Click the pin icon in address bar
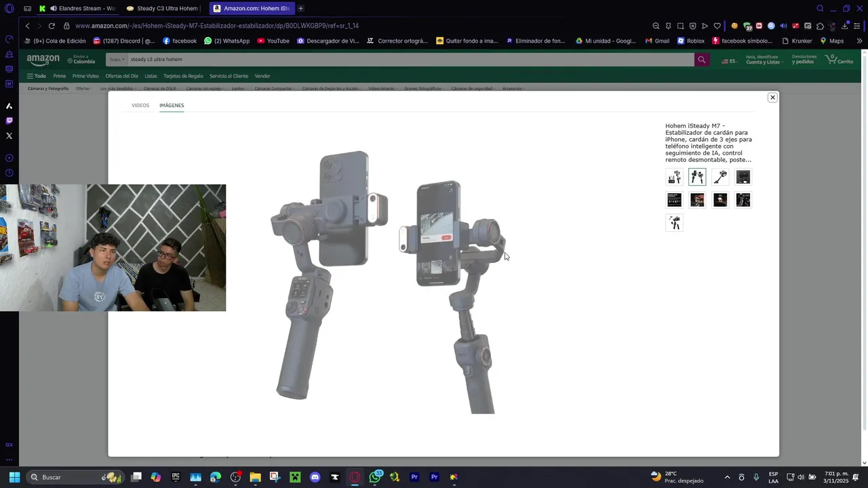Screen dimensions: 868x488 click(668, 26)
